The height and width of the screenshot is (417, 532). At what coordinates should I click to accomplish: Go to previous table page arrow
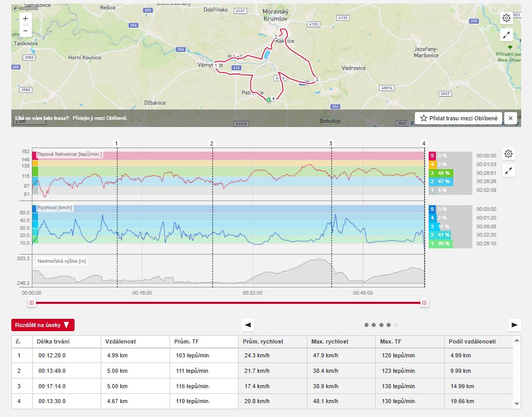point(248,325)
